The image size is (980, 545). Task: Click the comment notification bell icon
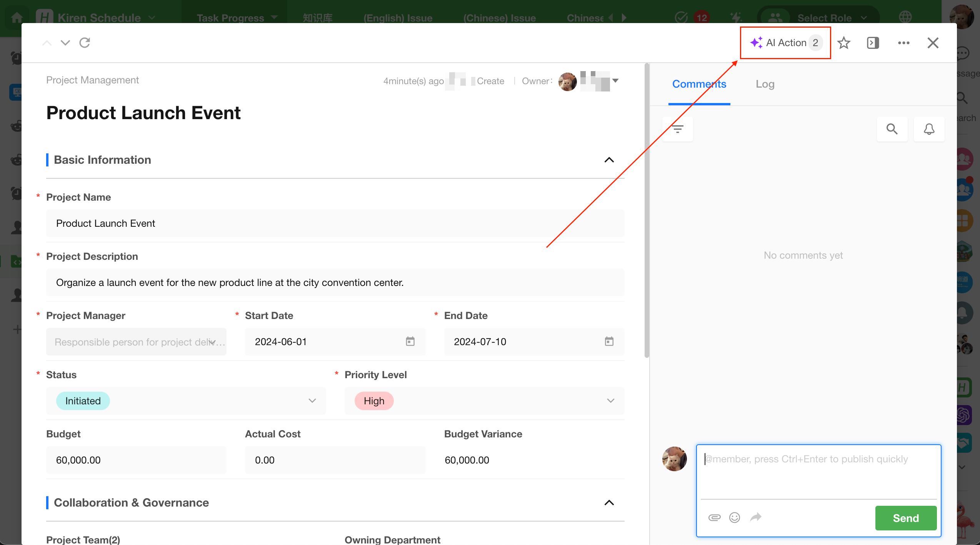coord(929,129)
